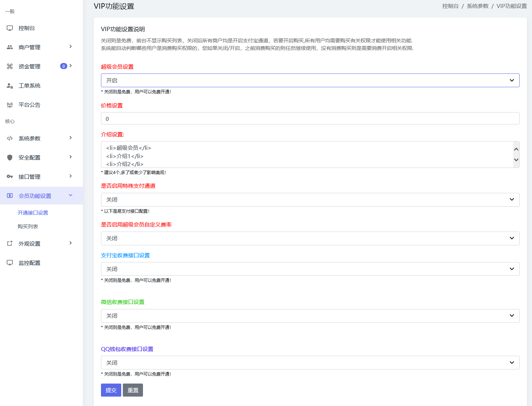Viewport: 532px width, 406px height.
Task: Click the 监控配置 monitoring icon
Action: pos(9,262)
